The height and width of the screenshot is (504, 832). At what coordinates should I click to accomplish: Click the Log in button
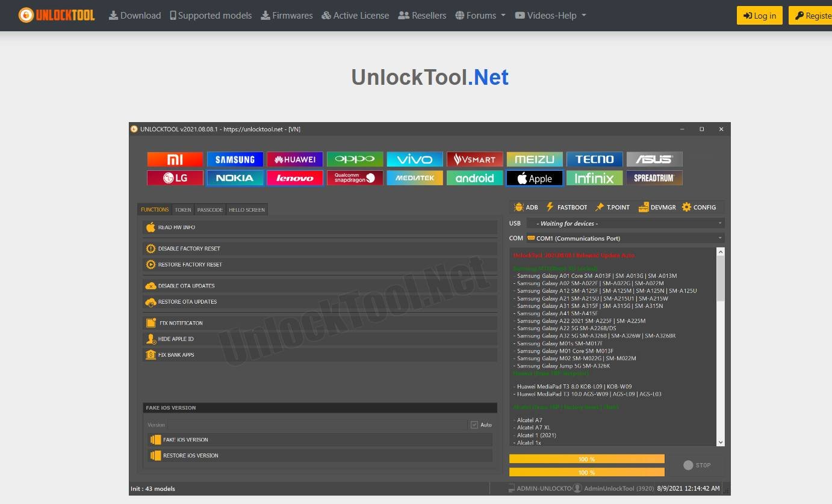(x=759, y=16)
